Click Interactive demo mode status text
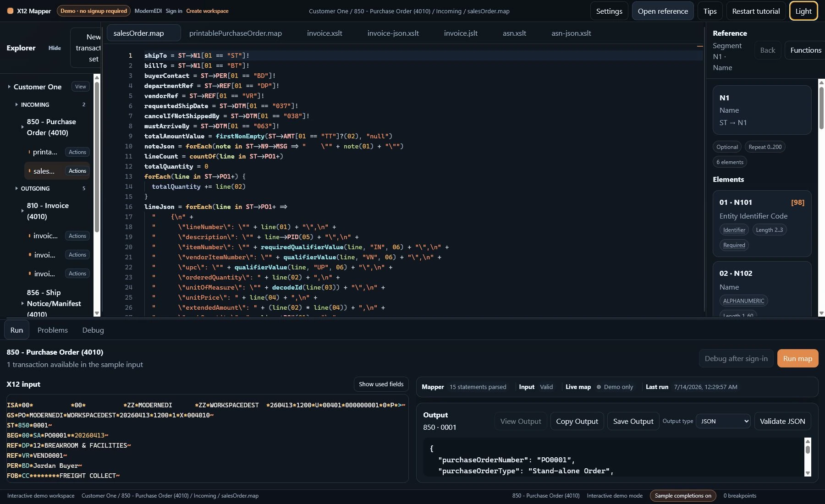Viewport: 825px width, 504px height. click(614, 496)
